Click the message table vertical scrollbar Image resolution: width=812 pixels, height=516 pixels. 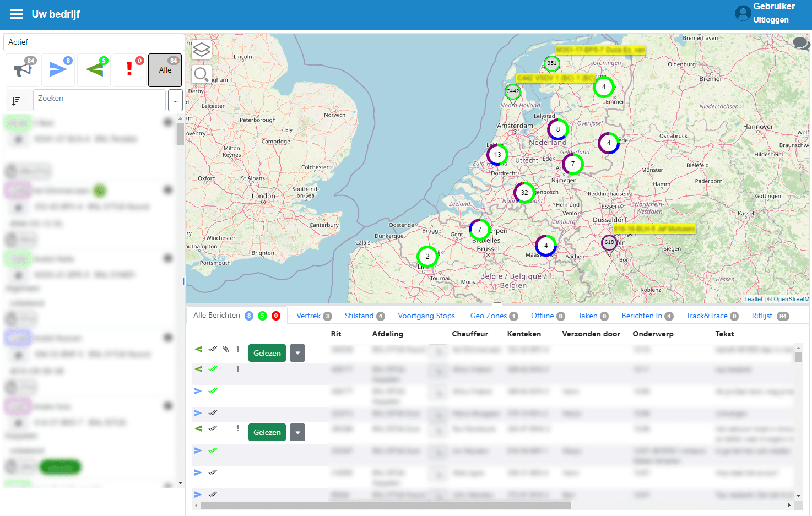tap(798, 357)
